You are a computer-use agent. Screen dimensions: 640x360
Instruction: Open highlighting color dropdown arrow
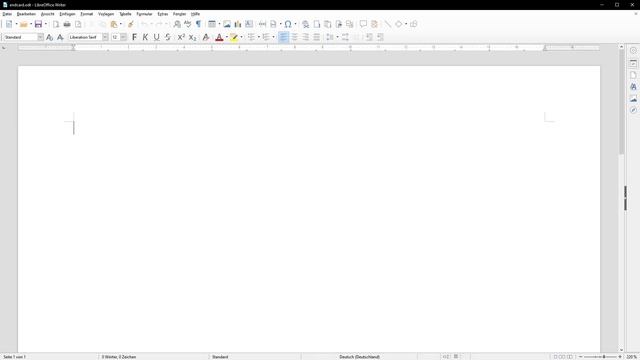click(241, 37)
